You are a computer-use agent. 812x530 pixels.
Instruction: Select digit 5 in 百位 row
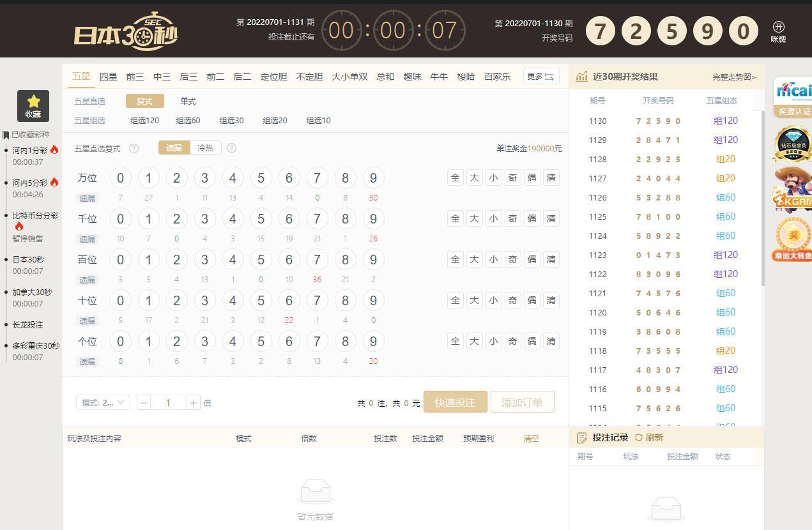261,259
